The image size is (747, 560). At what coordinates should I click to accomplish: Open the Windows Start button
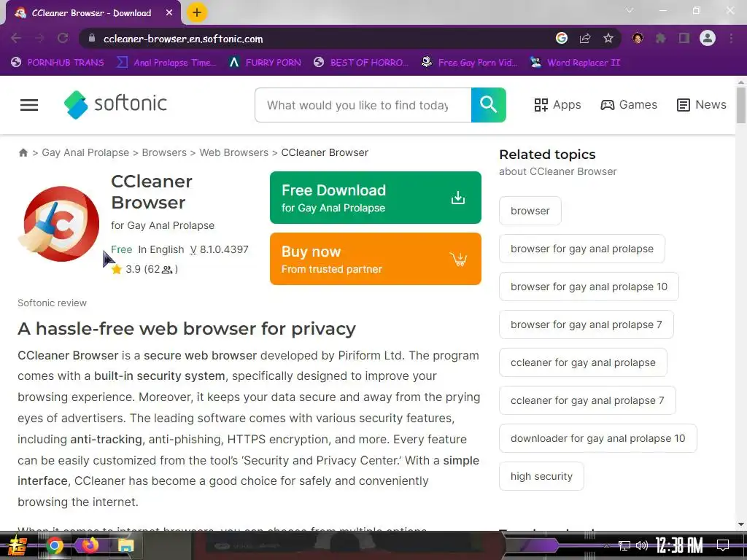(x=17, y=545)
